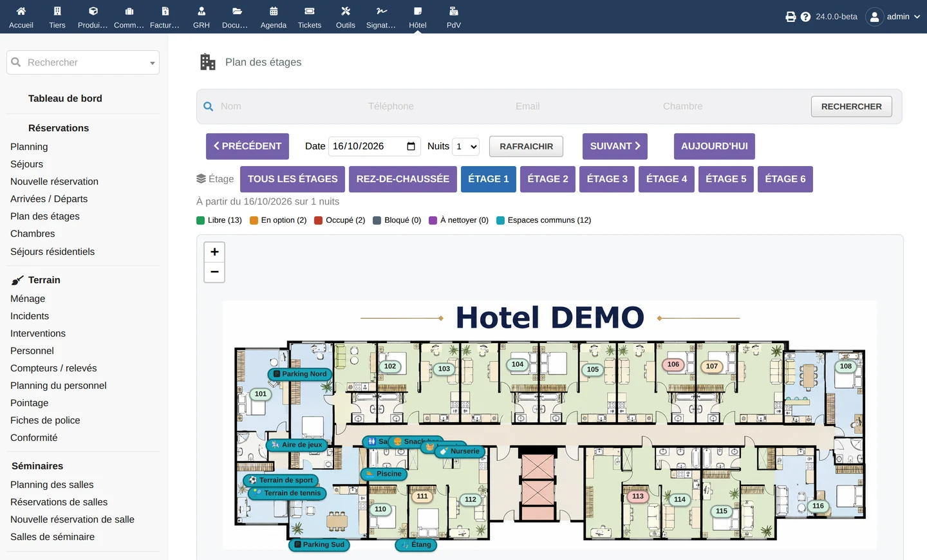Click the PRÉCÉDENT button
927x560 pixels.
[247, 146]
